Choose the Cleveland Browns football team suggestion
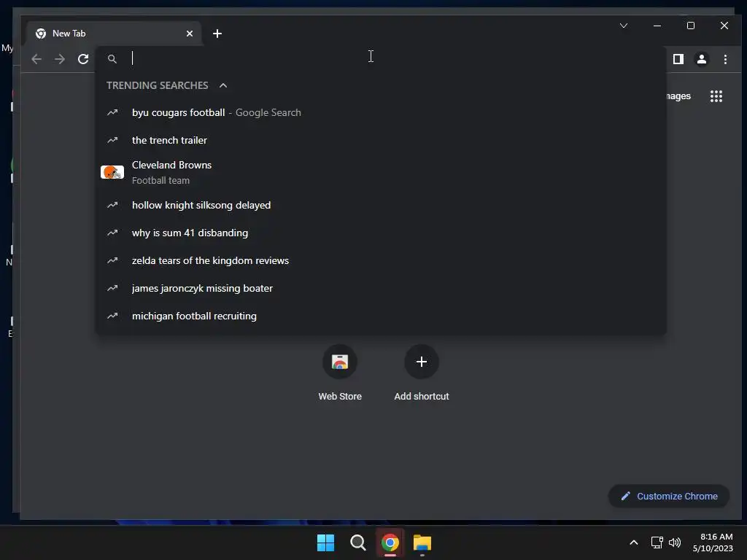This screenshot has width=747, height=560. [x=381, y=172]
